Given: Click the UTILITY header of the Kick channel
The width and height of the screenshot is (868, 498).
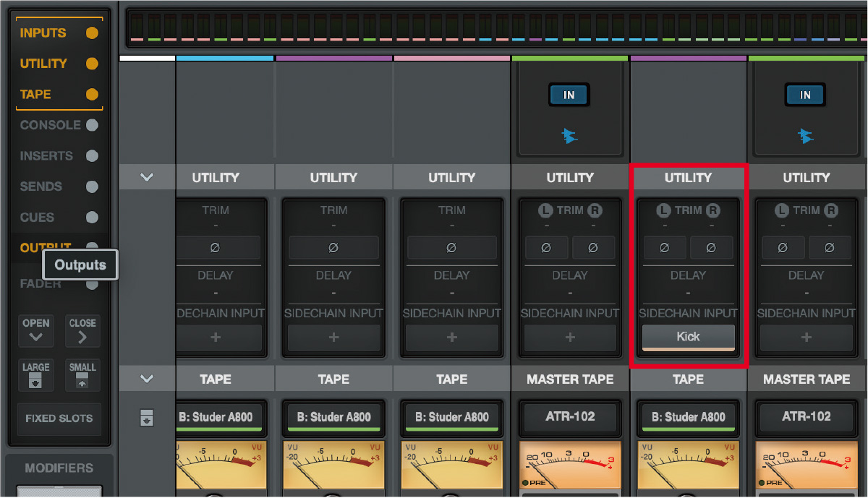Looking at the screenshot, I should (688, 177).
